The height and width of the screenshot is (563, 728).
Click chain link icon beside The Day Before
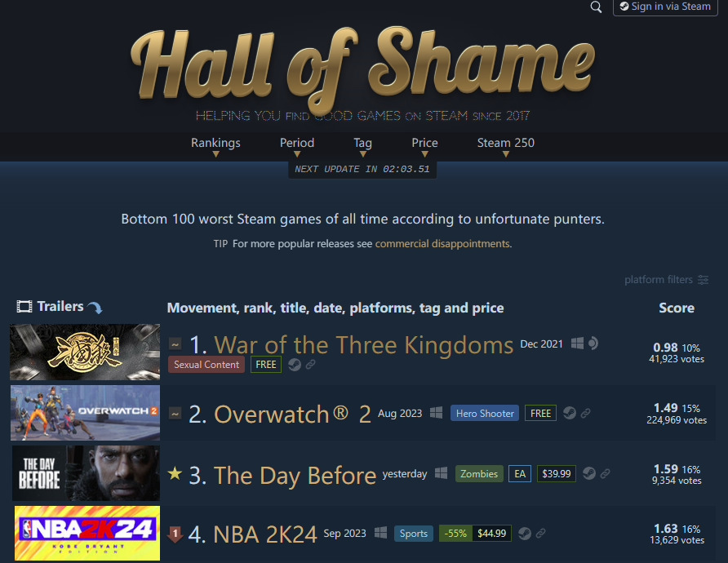pos(605,474)
